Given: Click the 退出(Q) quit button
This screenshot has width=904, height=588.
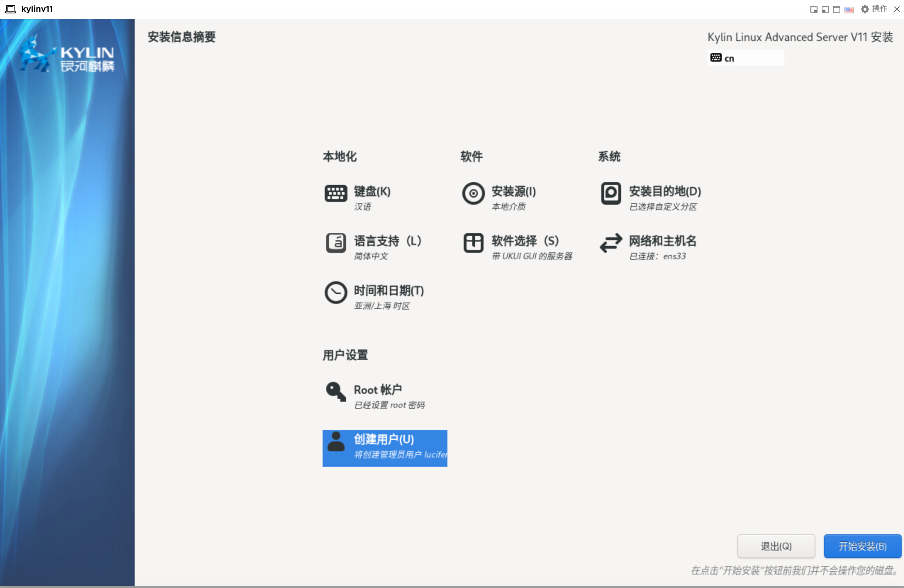Looking at the screenshot, I should click(776, 546).
